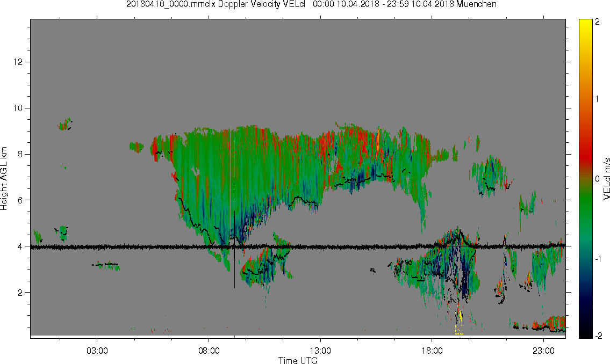Click the colorbar value 2 label
Screen dimensions: 610x364
click(597, 22)
